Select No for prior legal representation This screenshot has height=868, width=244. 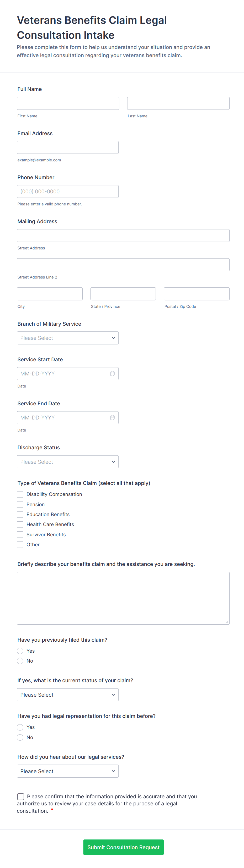(20, 737)
